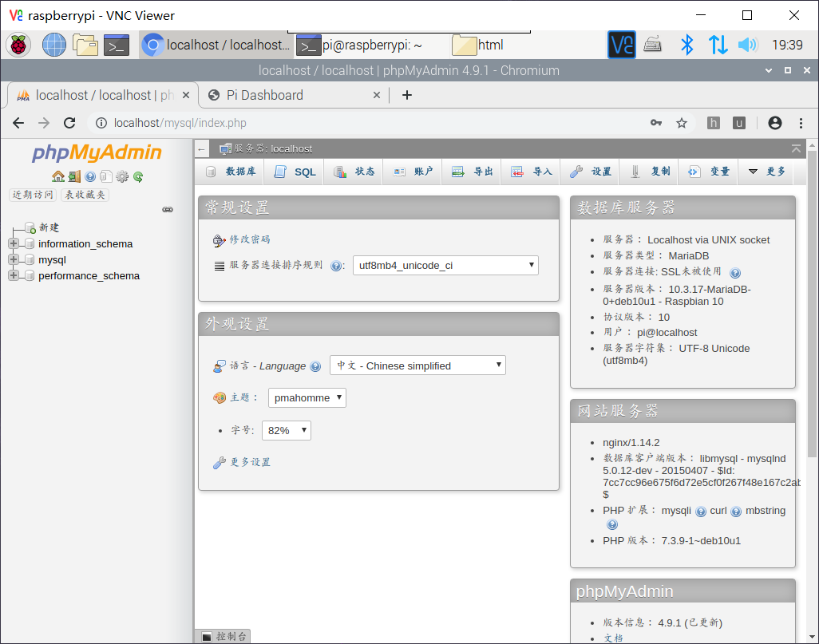Go to the 导出 tab
This screenshot has height=644, width=819.
[x=472, y=172]
